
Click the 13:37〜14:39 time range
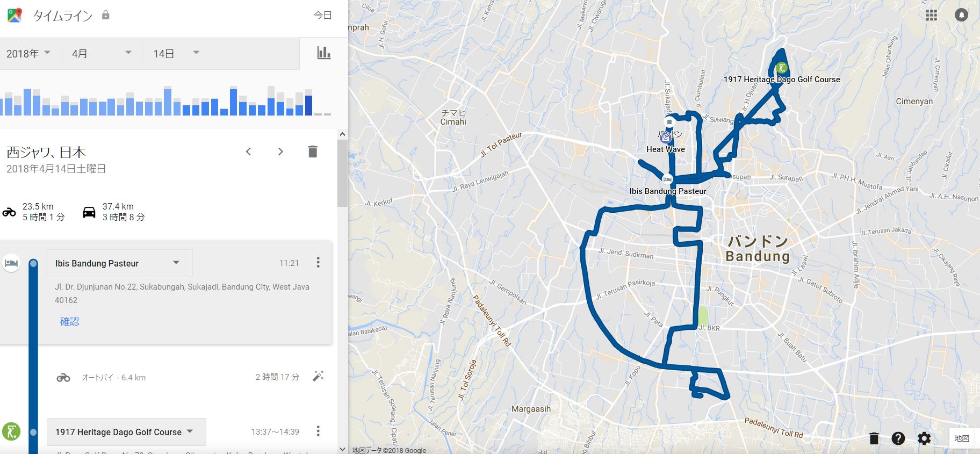(275, 431)
